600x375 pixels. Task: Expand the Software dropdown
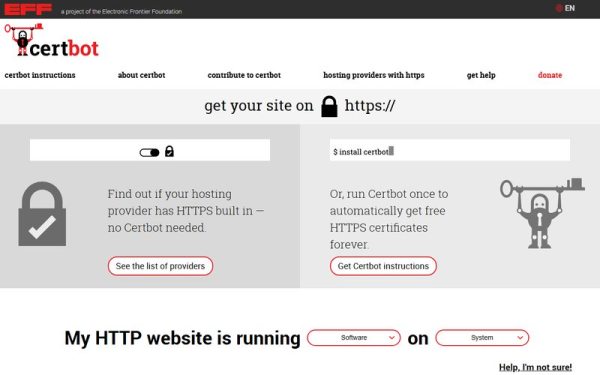pyautogui.click(x=354, y=338)
